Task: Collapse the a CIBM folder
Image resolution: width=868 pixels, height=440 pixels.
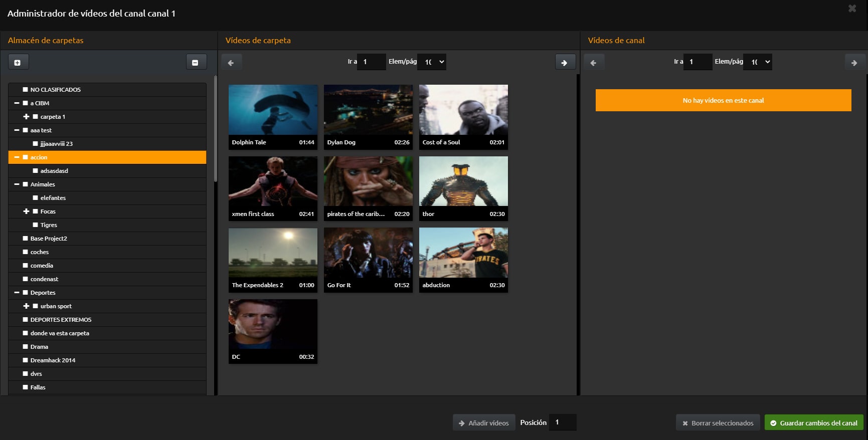Action: (17, 103)
